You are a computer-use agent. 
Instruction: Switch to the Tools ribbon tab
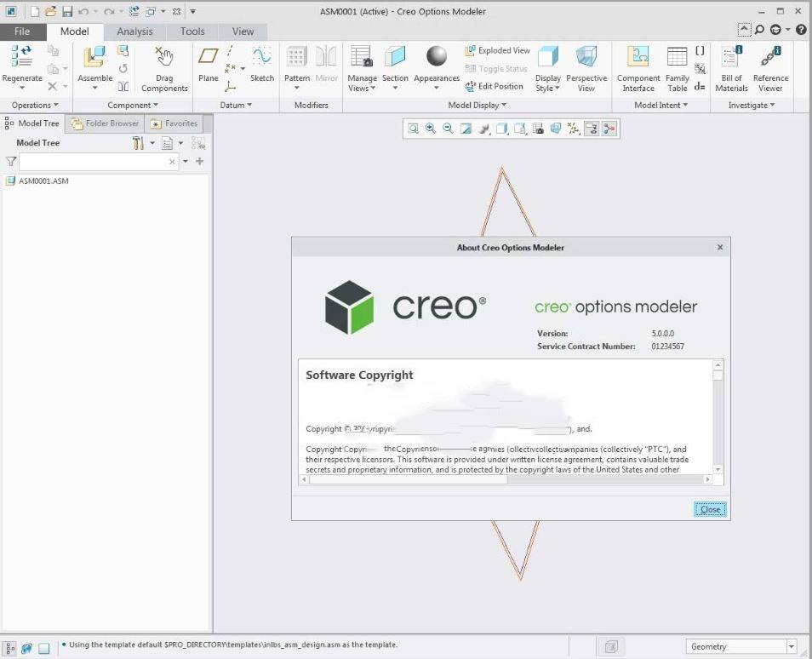pyautogui.click(x=192, y=32)
